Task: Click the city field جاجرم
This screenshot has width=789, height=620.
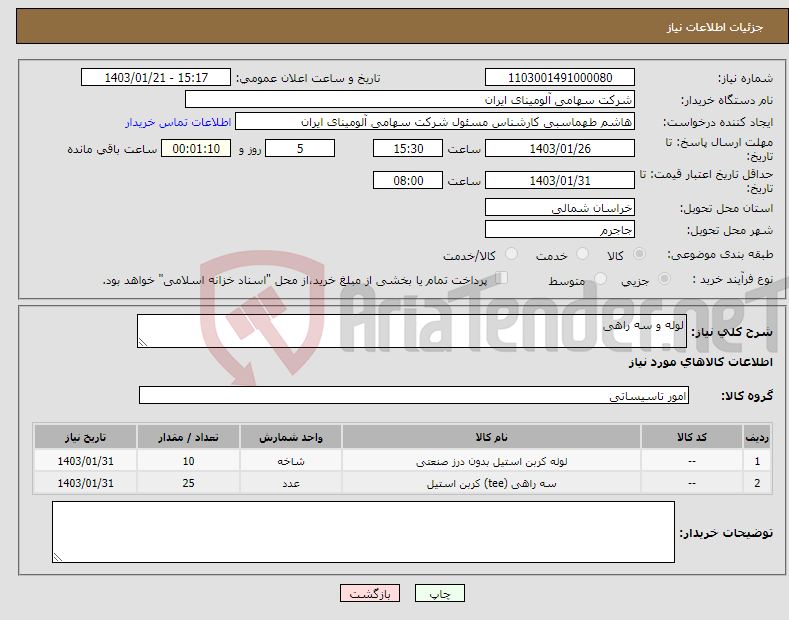Action: click(560, 229)
